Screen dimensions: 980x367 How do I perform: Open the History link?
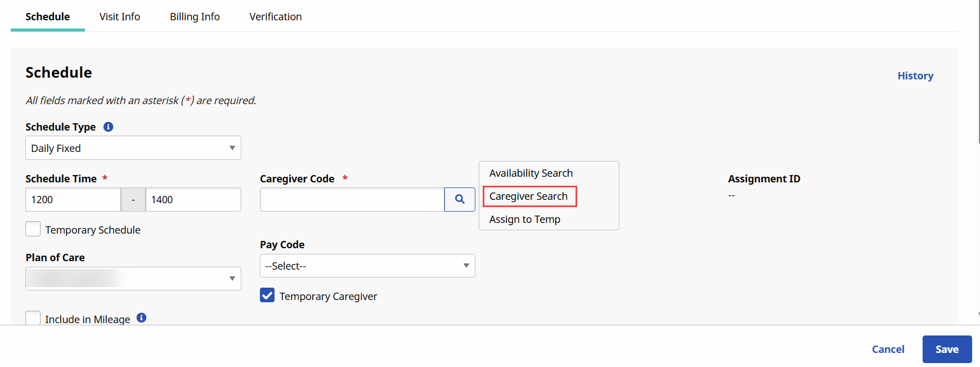(x=915, y=76)
